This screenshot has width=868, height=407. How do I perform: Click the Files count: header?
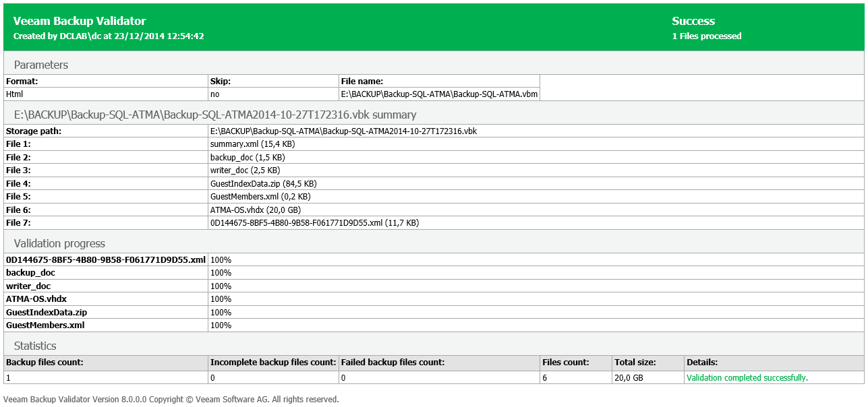click(x=566, y=362)
